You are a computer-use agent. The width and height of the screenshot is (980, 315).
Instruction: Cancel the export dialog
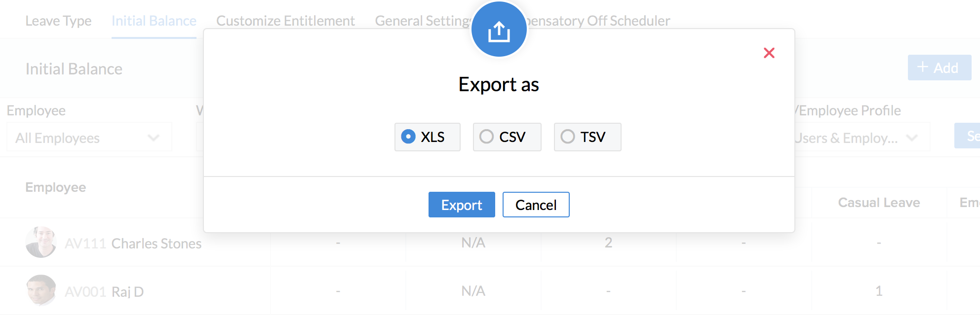[x=536, y=205]
